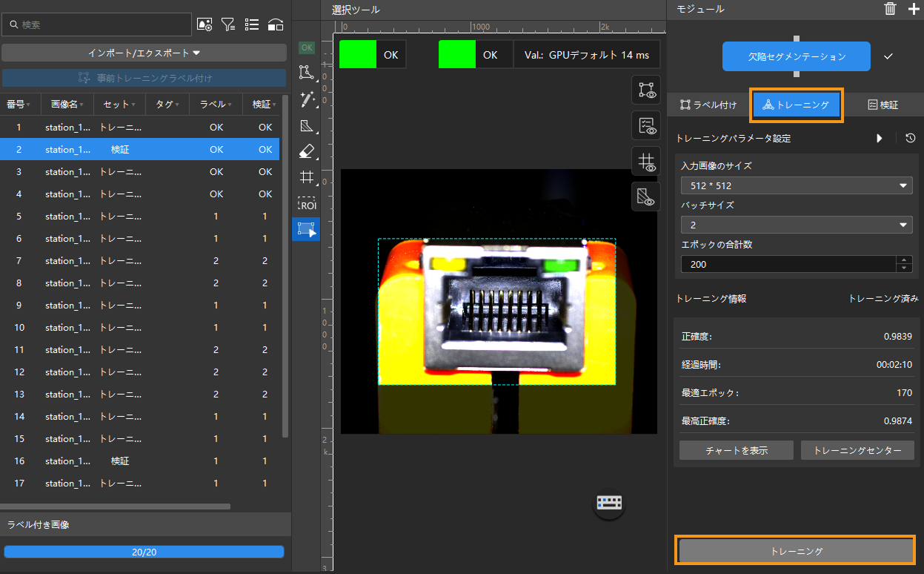
Task: Switch to the 検証 tab
Action: coord(883,105)
